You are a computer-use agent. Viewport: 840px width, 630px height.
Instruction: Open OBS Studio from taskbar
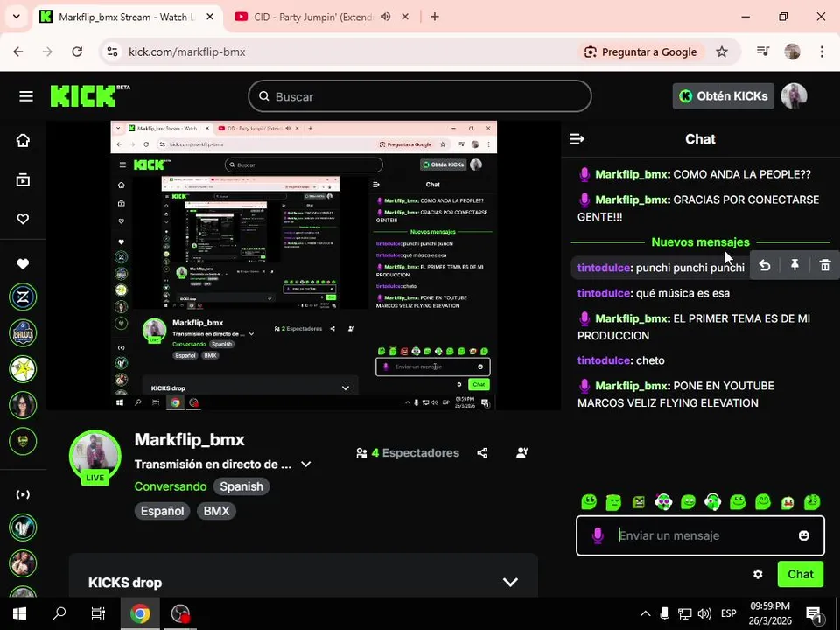180,613
